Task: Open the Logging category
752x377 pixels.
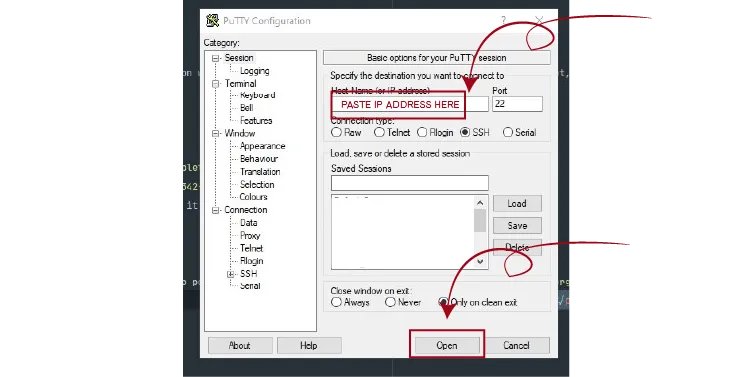Action: 255,71
